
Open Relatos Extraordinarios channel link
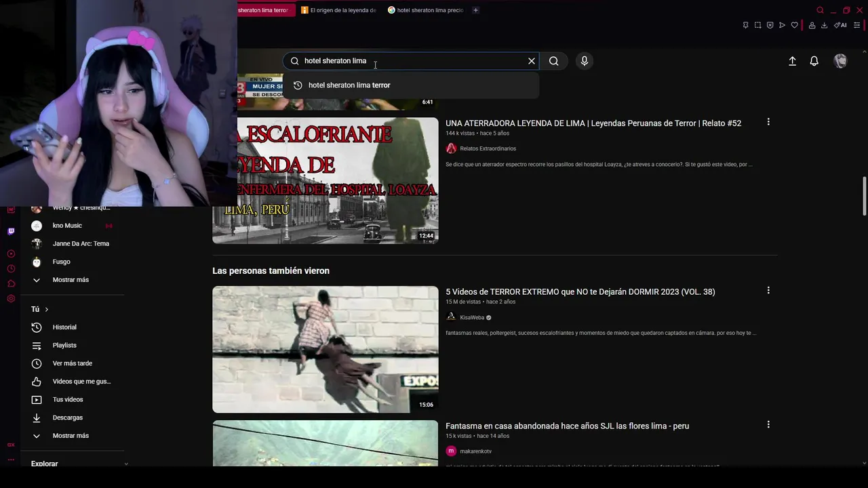point(488,148)
